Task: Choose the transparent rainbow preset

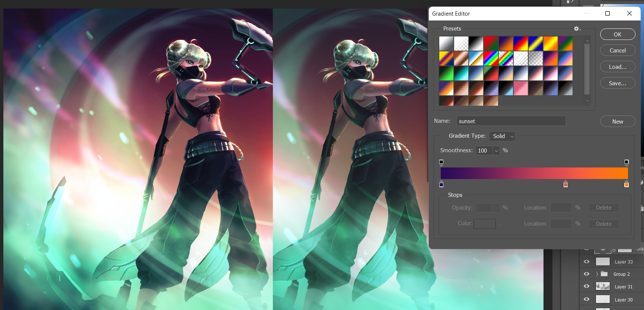Action: pos(506,58)
